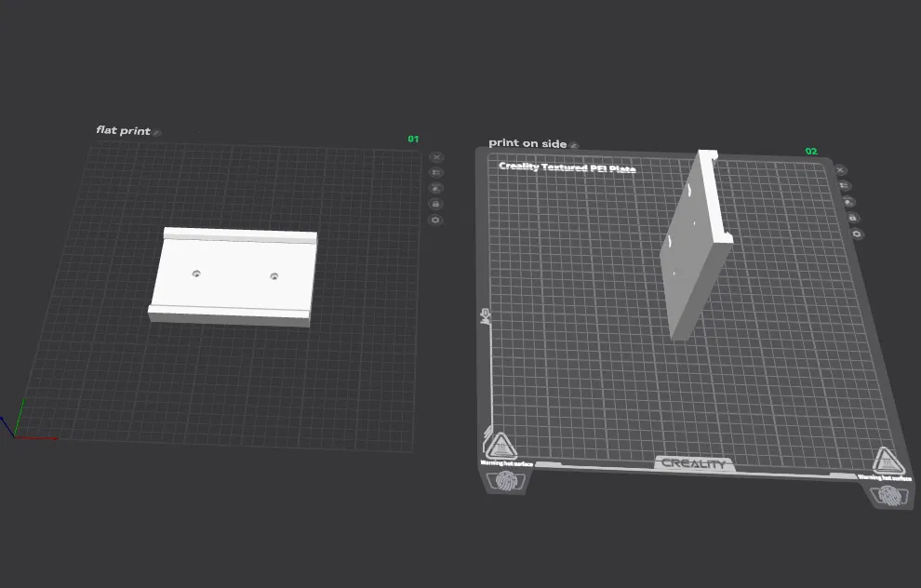Screen dimensions: 921x588
Task: Click the green 02 plate number
Action: [x=811, y=152]
